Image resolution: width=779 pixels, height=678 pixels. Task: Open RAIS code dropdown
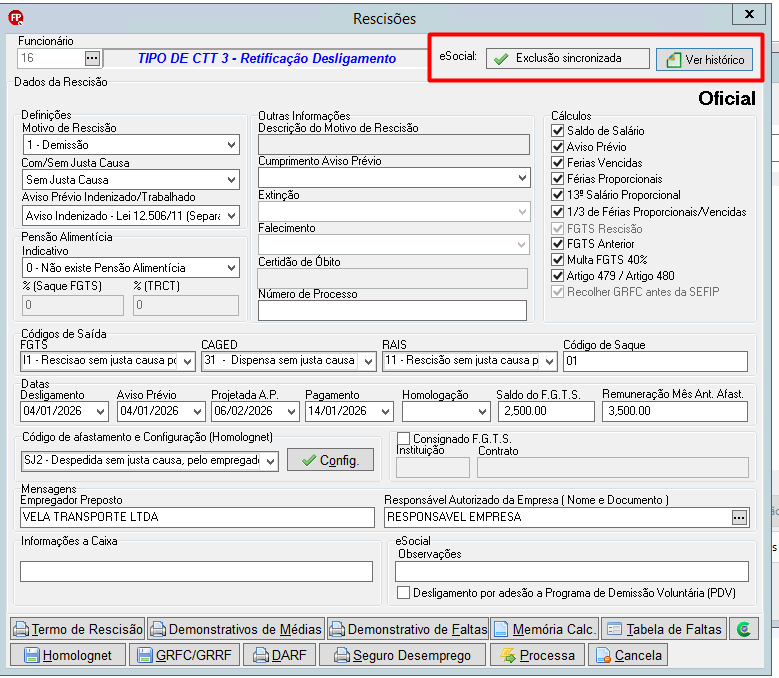click(x=549, y=361)
